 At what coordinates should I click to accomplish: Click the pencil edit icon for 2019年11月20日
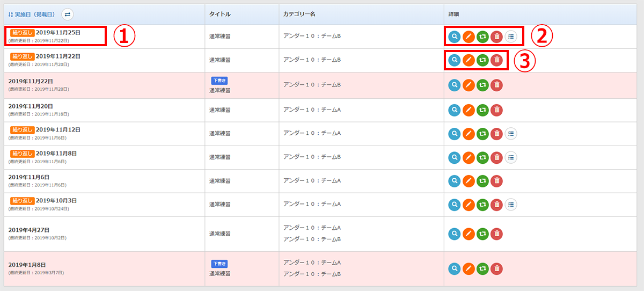469,110
